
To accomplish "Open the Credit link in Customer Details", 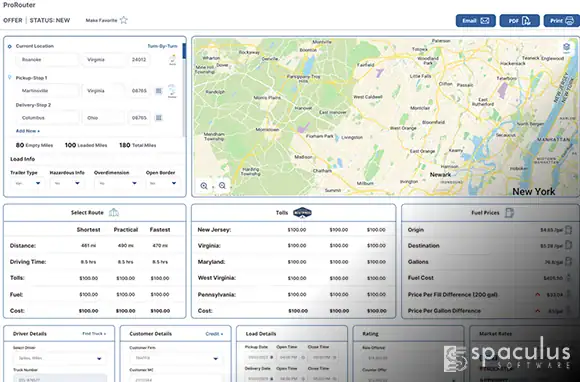I will coord(214,334).
